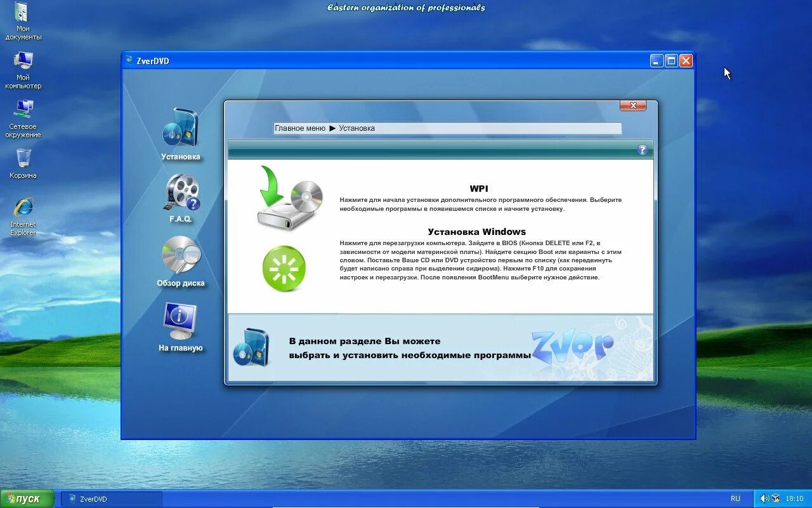Open the пуск start button
812x508 pixels.
(x=27, y=499)
